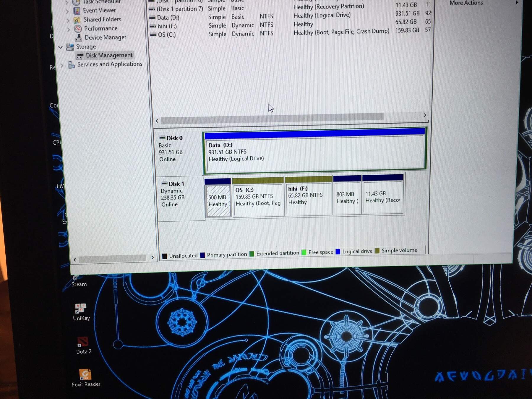Image resolution: width=532 pixels, height=399 pixels.
Task: Click the OS (C:) volume row icon
Action: tap(153, 35)
